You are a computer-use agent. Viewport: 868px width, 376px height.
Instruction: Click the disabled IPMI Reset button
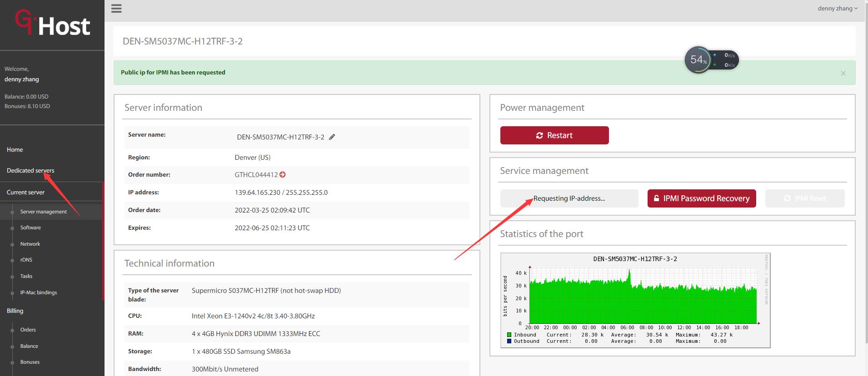point(804,198)
